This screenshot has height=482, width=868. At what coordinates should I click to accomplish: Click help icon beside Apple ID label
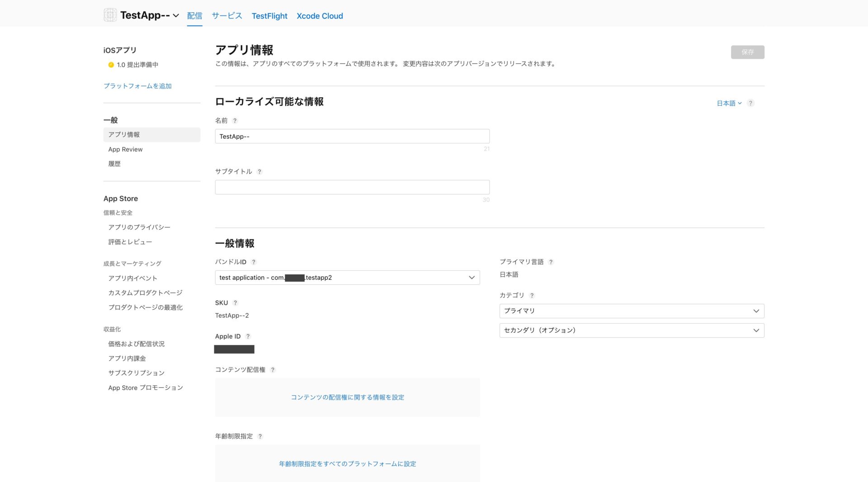point(248,336)
